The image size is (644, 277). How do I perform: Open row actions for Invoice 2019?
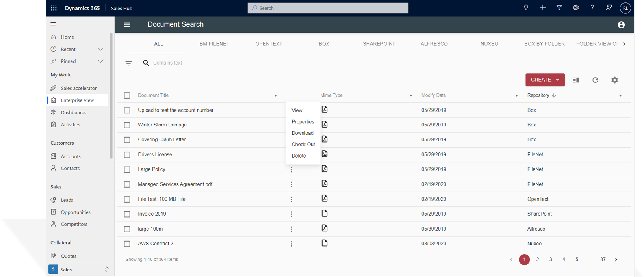[291, 214]
